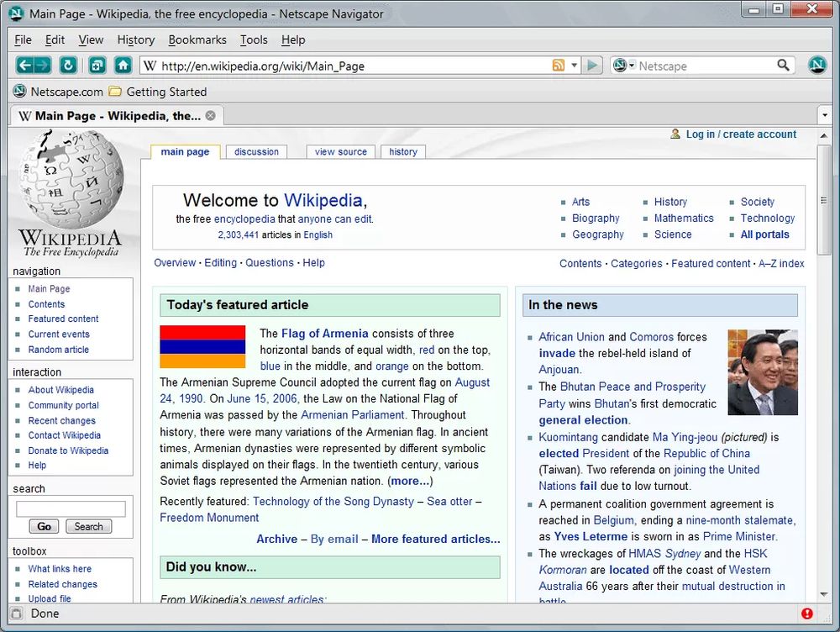Click the Netscape.com bookmark icon
840x632 pixels.
pyautogui.click(x=19, y=91)
